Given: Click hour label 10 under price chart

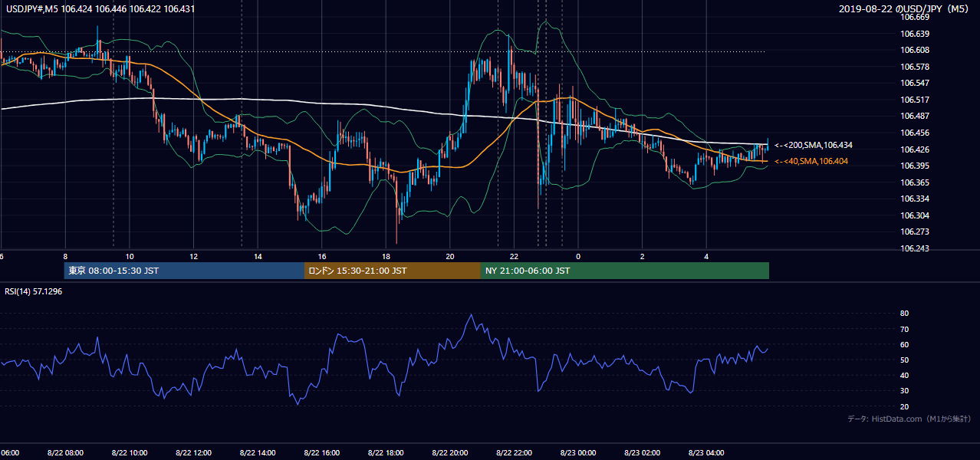Looking at the screenshot, I should [x=130, y=257].
